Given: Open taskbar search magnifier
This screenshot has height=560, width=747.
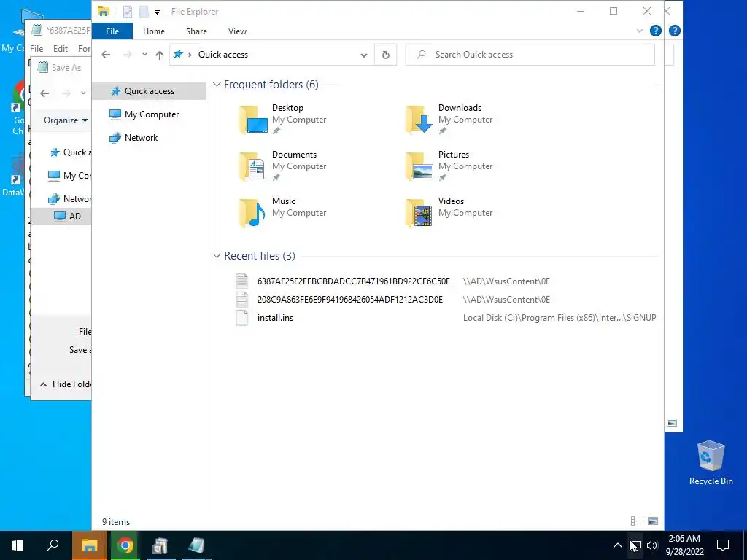Looking at the screenshot, I should click(x=53, y=545).
